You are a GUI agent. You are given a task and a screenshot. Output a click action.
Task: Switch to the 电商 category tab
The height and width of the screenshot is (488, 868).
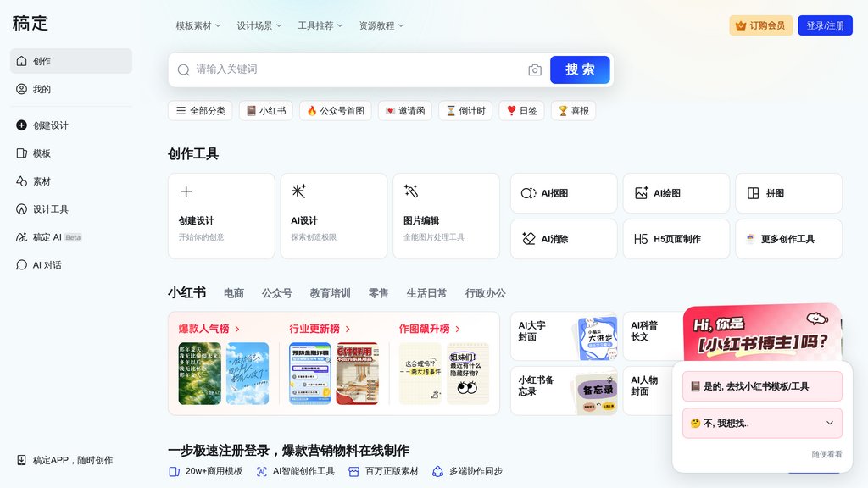click(233, 292)
